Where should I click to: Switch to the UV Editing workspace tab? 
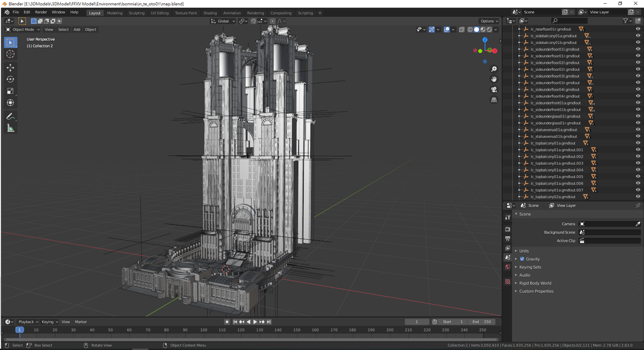click(159, 13)
